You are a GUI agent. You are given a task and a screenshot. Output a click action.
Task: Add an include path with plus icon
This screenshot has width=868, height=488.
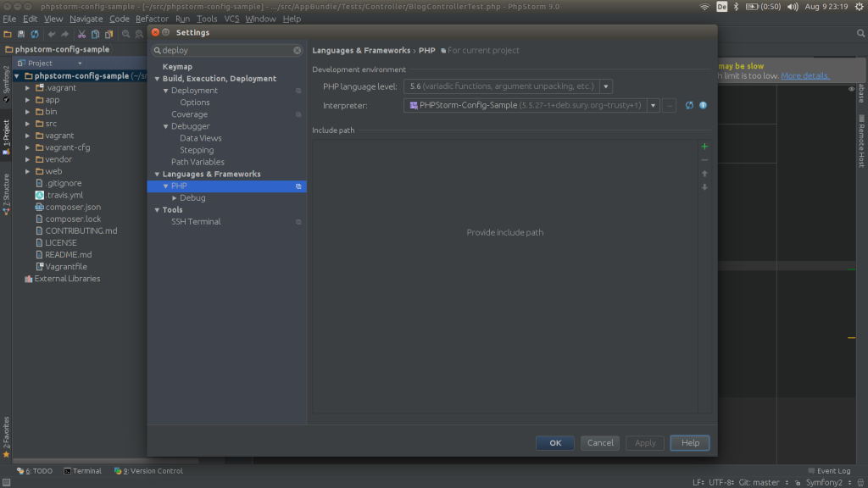704,147
